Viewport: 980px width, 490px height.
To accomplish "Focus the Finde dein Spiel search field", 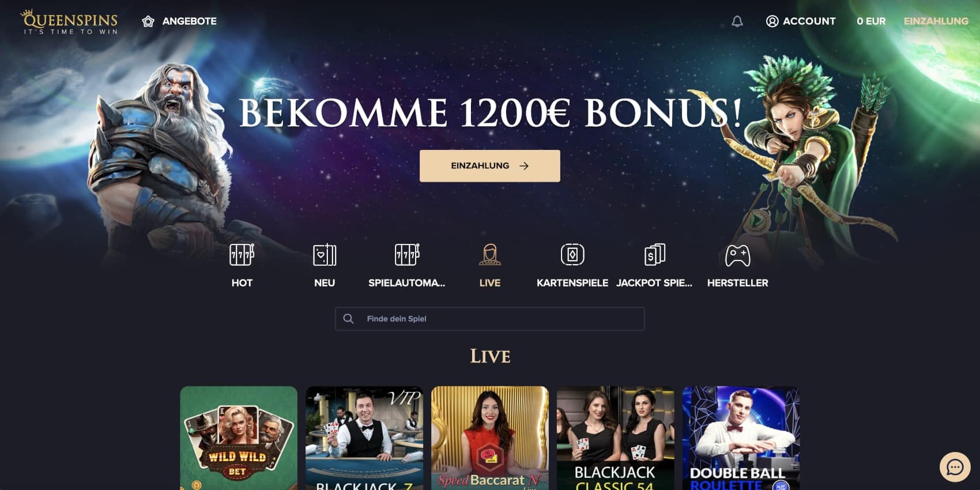I will tap(489, 319).
